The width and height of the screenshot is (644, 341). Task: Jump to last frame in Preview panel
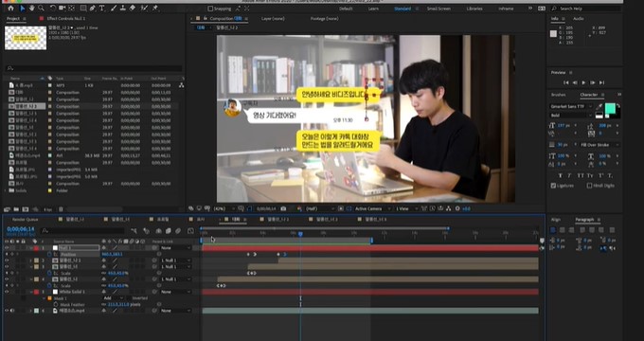click(x=601, y=82)
